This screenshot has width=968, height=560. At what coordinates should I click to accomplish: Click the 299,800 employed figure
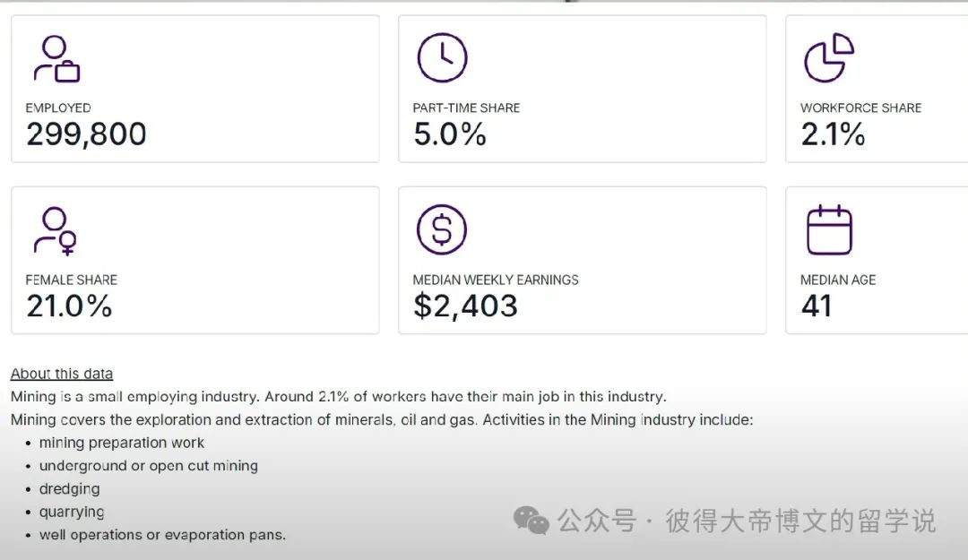point(86,134)
